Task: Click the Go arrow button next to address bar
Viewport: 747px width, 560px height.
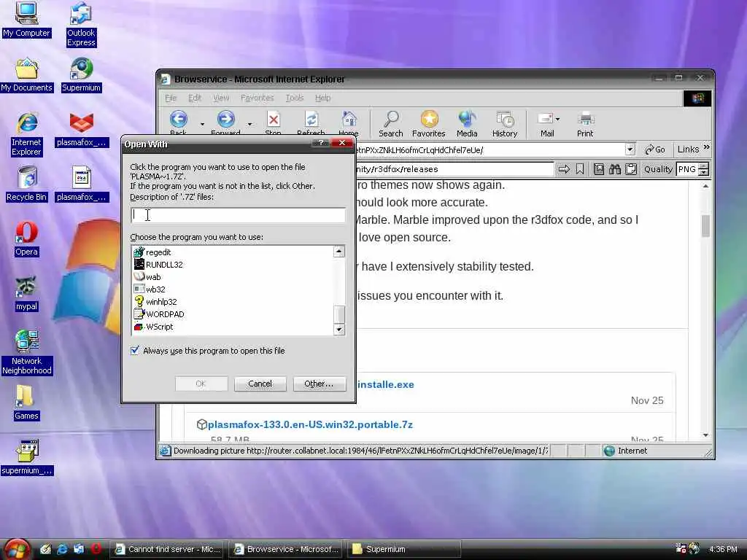Action: (655, 149)
